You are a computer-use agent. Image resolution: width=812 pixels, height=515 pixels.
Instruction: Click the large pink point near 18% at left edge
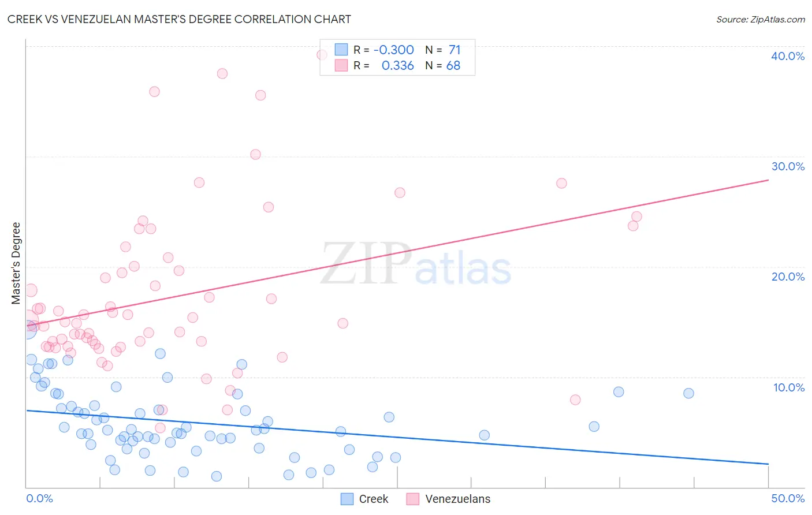(x=31, y=290)
